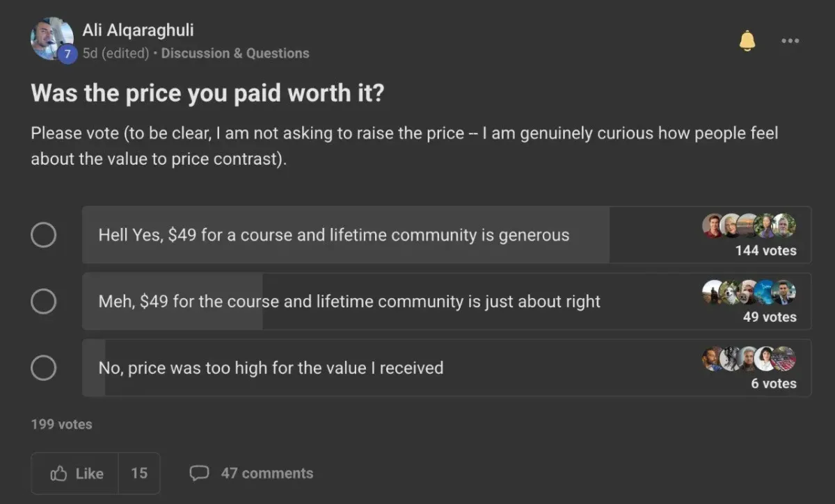Open the three-dot post options menu
This screenshot has width=835, height=504.
click(x=790, y=41)
